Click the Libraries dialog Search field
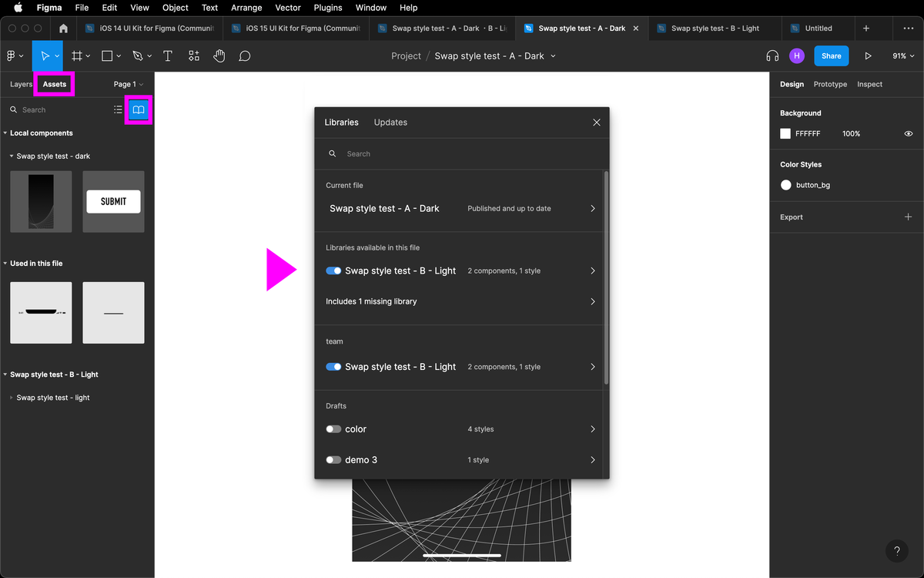 pos(462,154)
